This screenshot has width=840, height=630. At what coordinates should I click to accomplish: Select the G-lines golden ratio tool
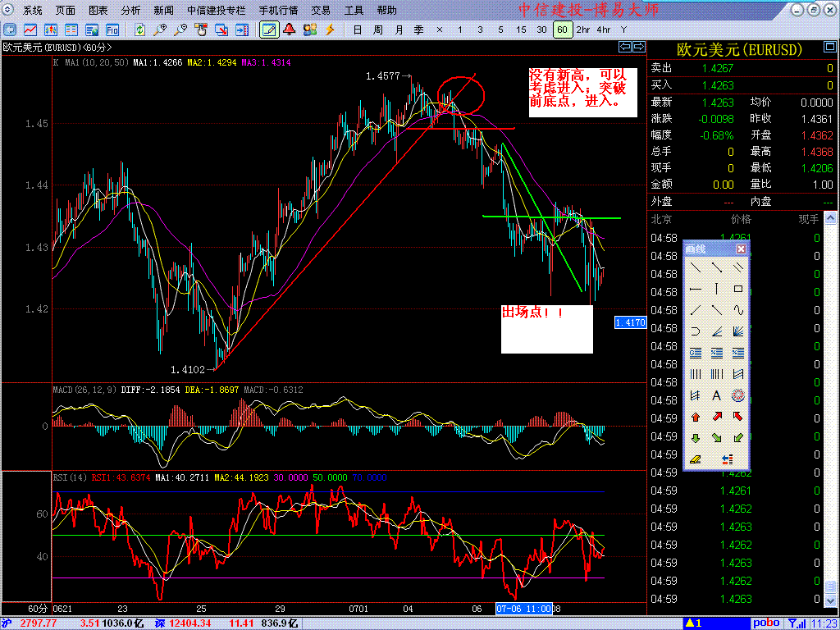pos(696,353)
